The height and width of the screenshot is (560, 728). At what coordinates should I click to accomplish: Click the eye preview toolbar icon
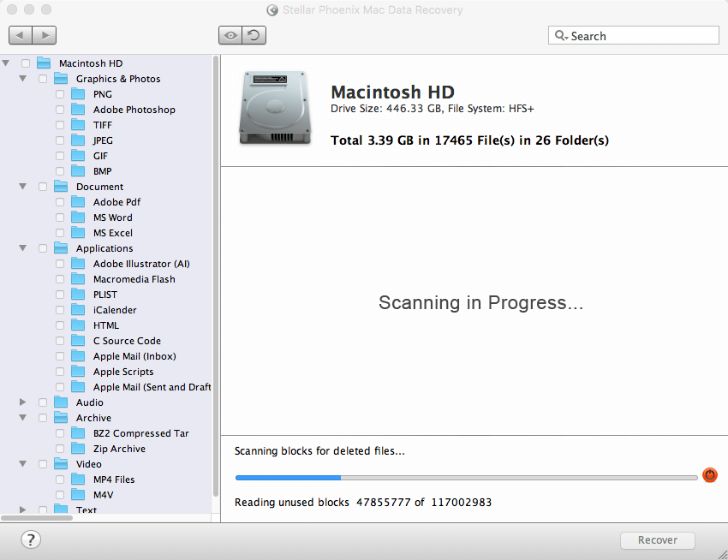click(230, 35)
